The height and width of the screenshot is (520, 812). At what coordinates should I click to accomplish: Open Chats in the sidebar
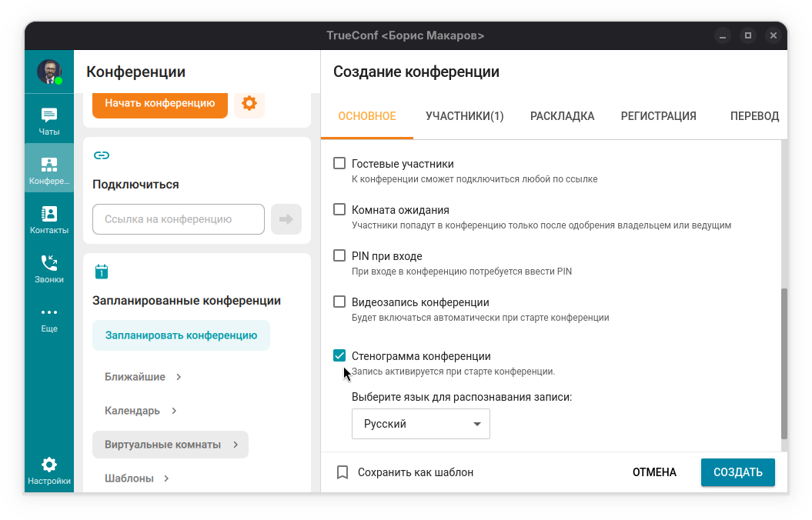point(49,122)
